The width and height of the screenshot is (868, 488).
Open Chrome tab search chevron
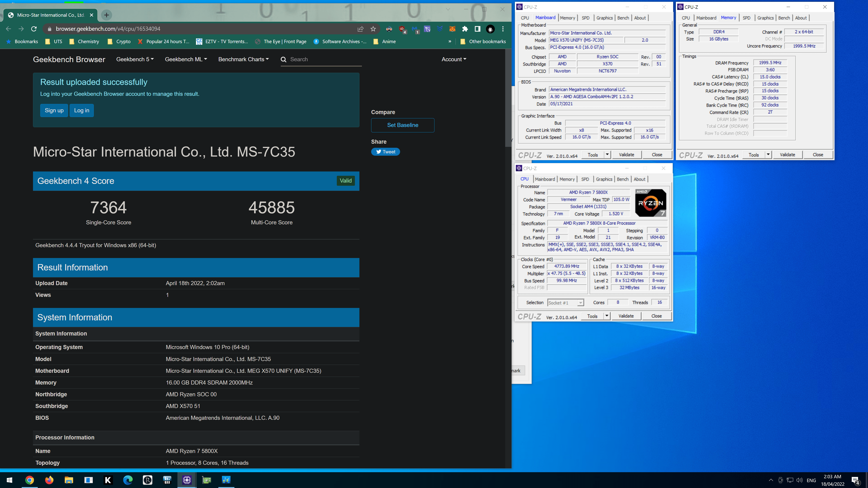click(448, 9)
